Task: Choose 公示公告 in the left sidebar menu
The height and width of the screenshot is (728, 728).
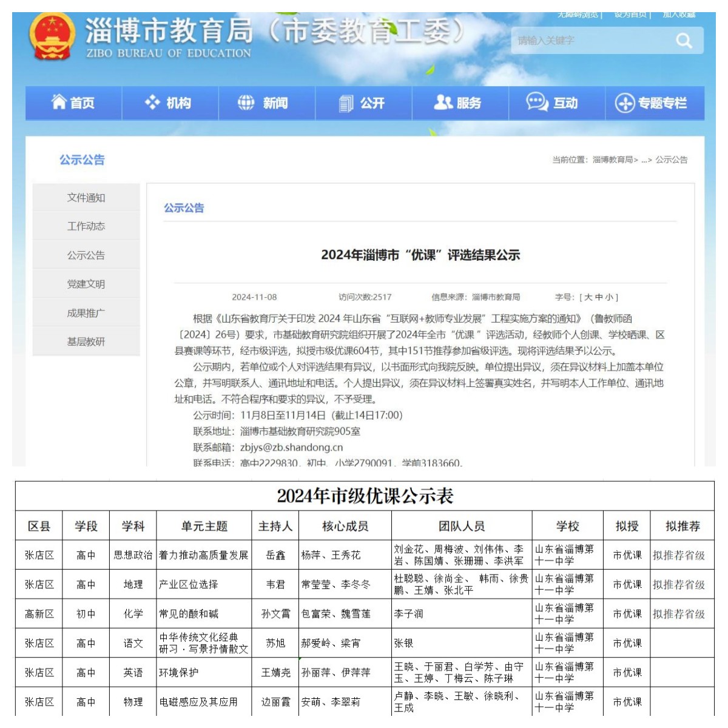Action: [x=86, y=255]
